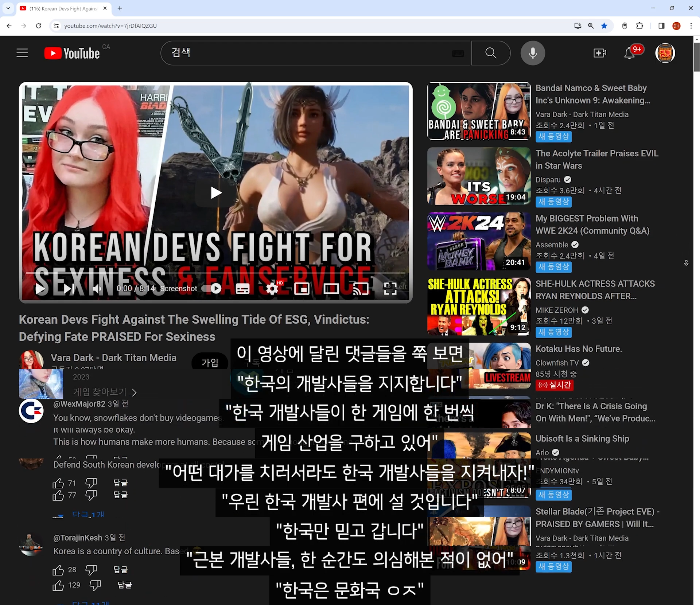The image size is (700, 605).
Task: Cast video to TV icon
Action: [x=361, y=289]
